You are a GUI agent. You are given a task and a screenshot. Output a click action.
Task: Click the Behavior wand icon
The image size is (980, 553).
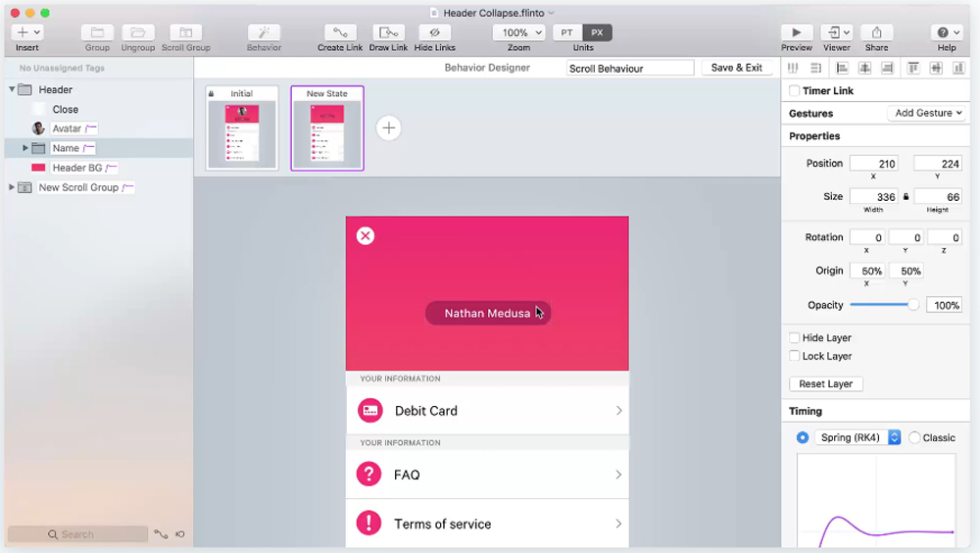[264, 32]
